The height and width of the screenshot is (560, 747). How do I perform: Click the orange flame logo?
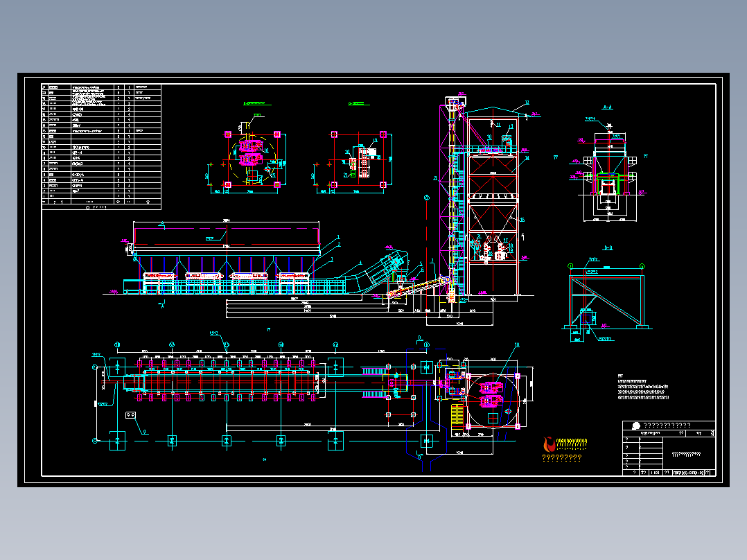[x=550, y=444]
